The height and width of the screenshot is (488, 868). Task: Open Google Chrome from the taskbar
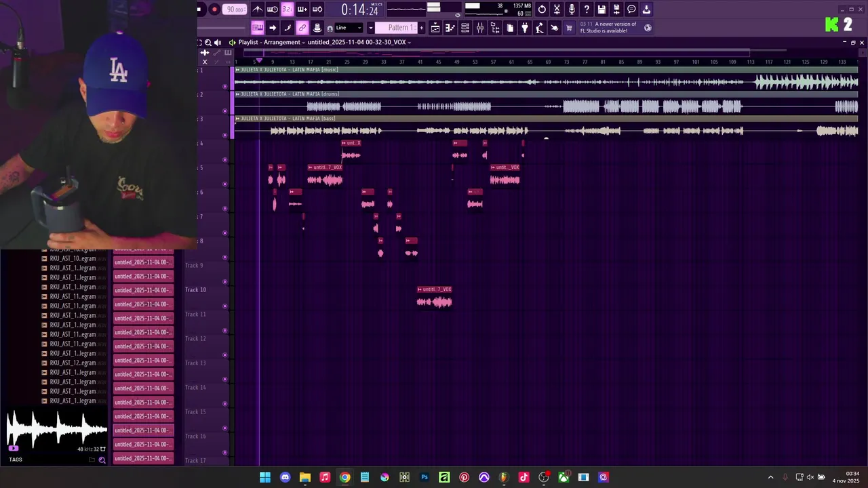pyautogui.click(x=344, y=477)
